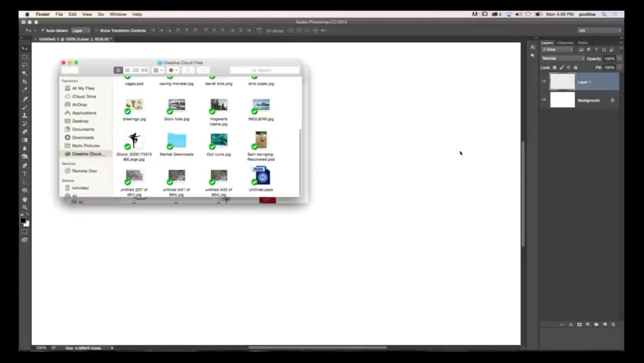Select AirDrop in Finder sidebar
644x363 pixels.
79,105
